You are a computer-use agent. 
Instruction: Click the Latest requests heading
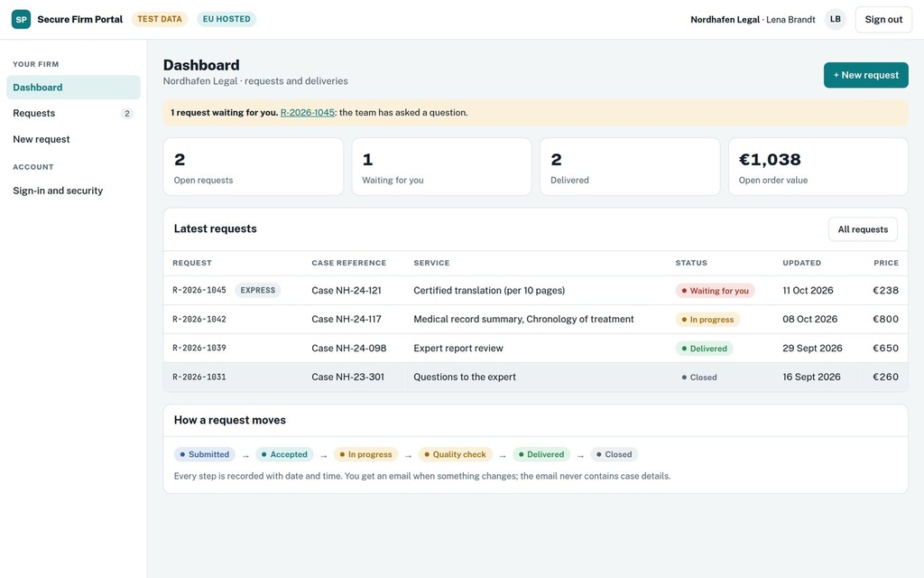pos(215,228)
